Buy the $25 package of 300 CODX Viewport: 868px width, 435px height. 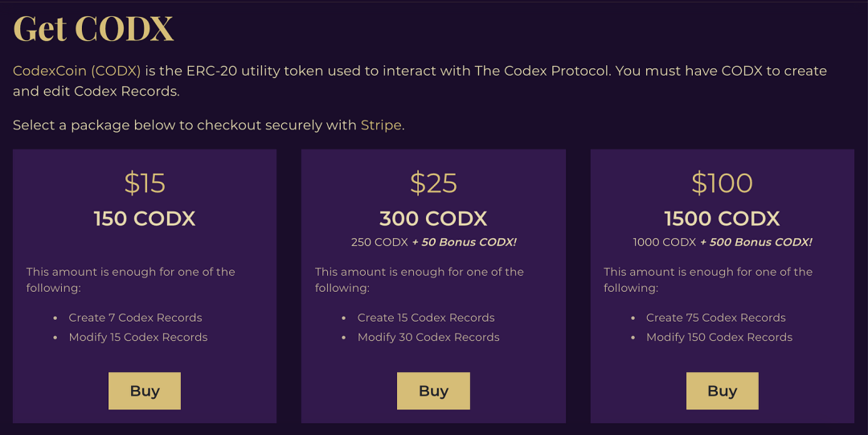433,391
